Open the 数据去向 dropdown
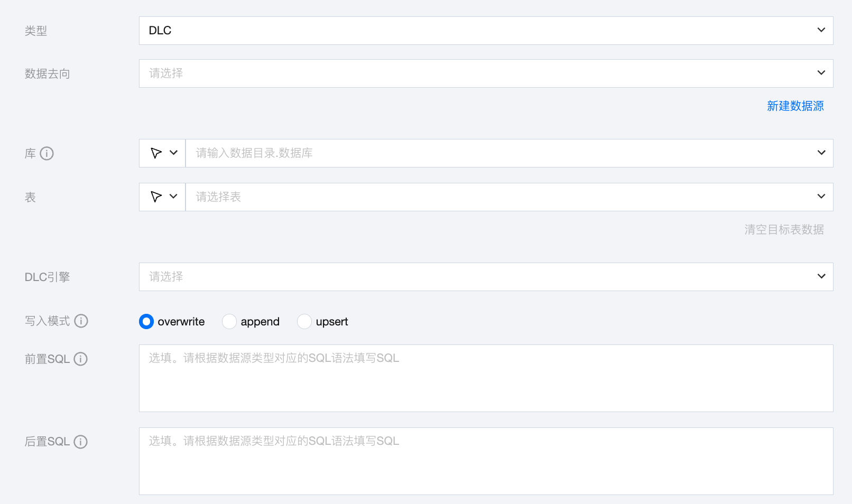This screenshot has width=852, height=504. [x=486, y=73]
